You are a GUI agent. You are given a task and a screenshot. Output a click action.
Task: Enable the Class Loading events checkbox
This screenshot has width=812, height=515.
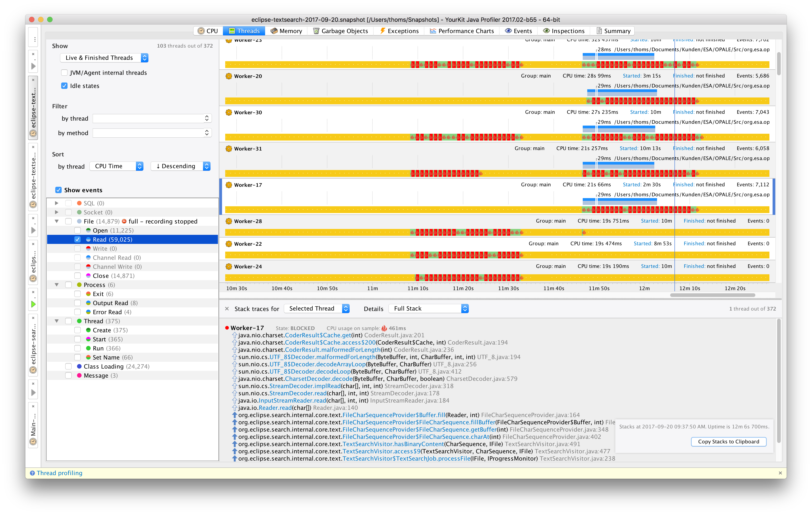pyautogui.click(x=68, y=367)
